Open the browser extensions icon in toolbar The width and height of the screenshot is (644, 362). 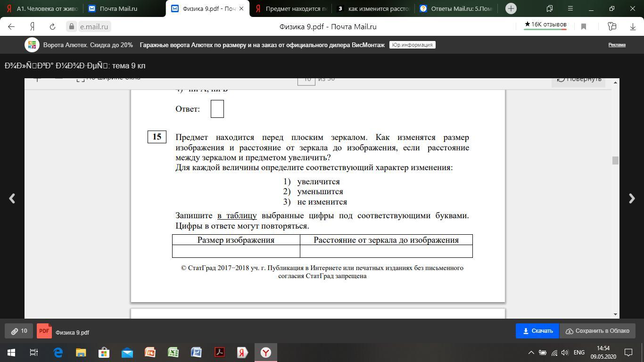point(612,27)
